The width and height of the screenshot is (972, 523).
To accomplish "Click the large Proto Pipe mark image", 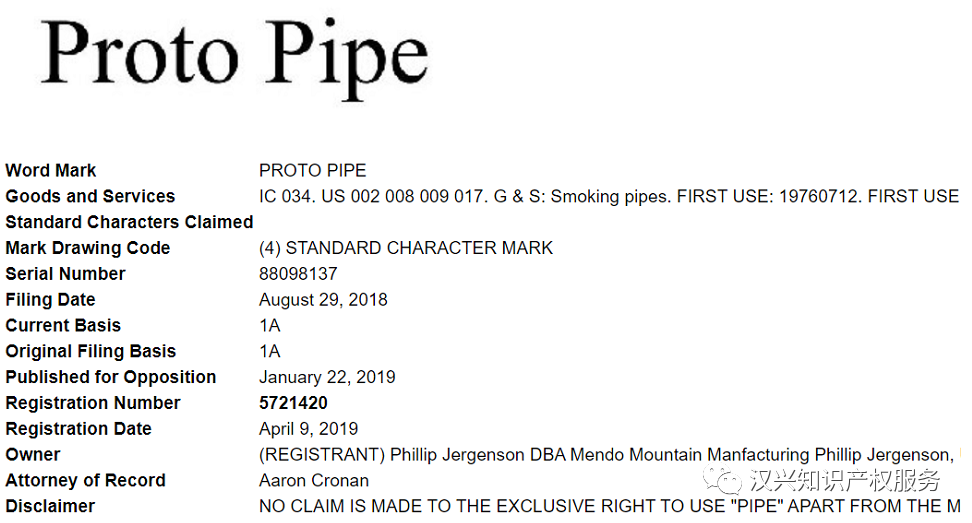I will (x=234, y=55).
